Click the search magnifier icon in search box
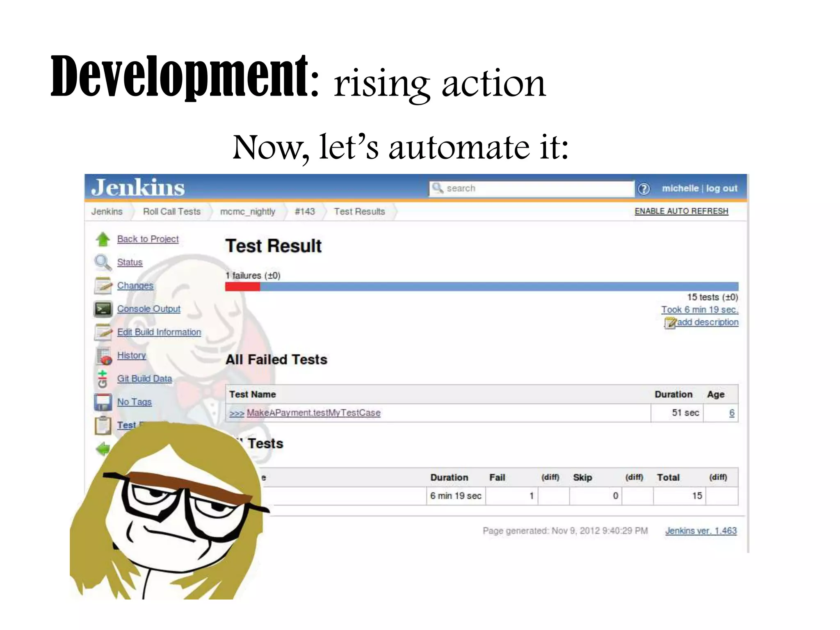Screen dimensions: 840x630 click(438, 188)
